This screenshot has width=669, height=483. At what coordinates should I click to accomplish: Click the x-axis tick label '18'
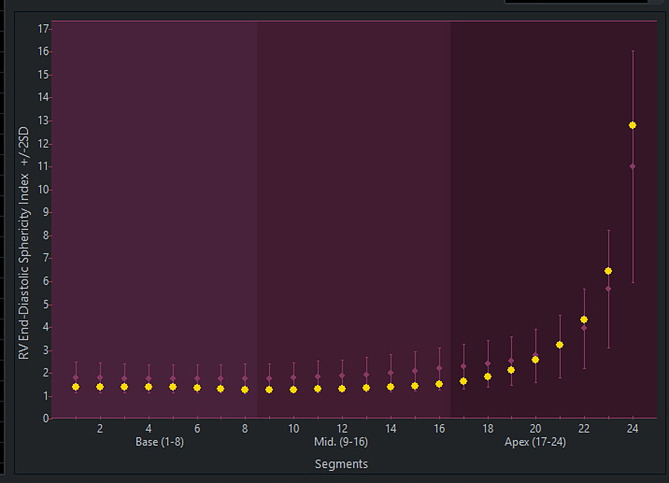pos(488,429)
